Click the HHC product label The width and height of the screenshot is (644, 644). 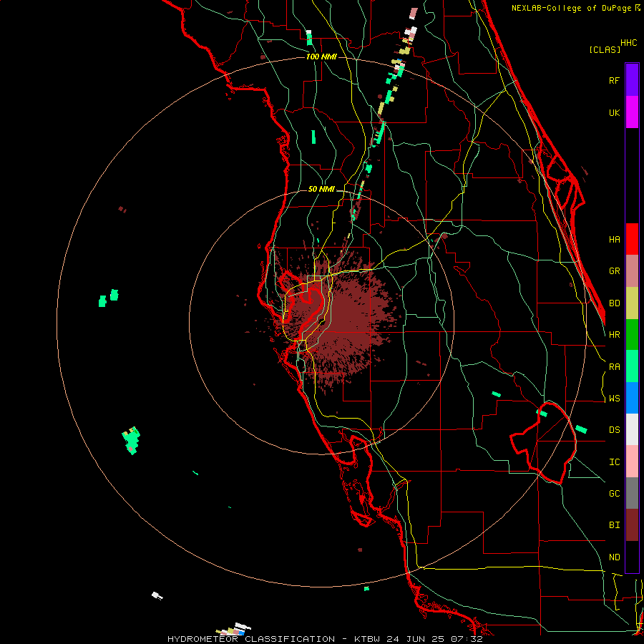click(x=629, y=43)
